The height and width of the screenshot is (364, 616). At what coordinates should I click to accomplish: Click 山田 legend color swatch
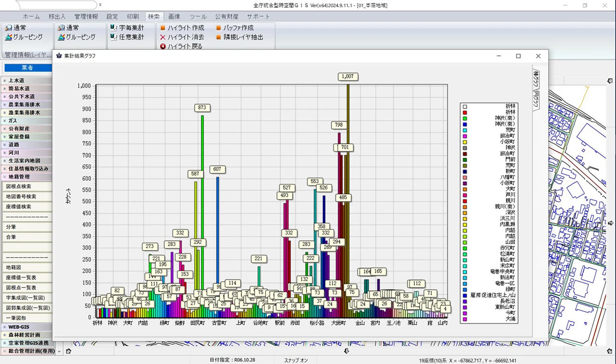464,242
